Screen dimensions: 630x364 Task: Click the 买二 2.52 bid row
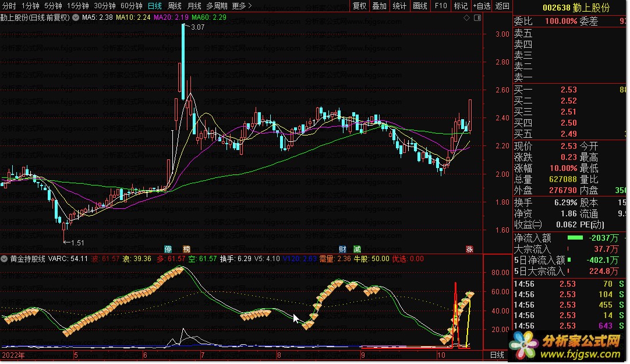(569, 101)
